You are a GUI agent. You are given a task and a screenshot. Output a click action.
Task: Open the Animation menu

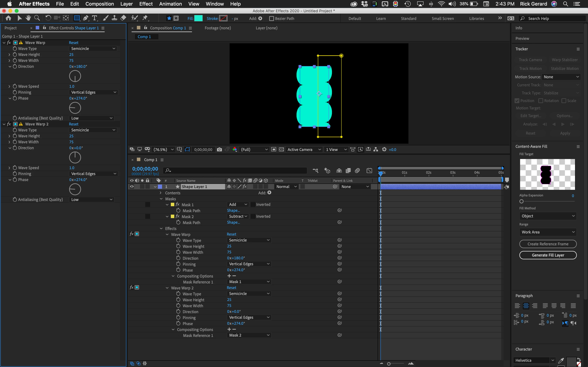[x=170, y=4]
